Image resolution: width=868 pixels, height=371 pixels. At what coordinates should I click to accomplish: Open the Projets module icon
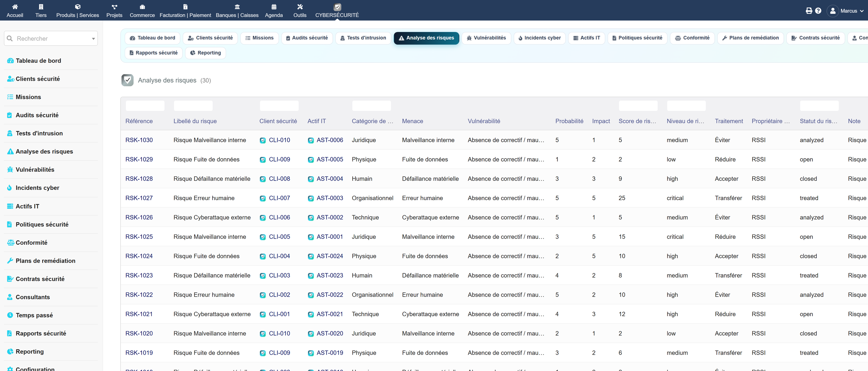[114, 7]
